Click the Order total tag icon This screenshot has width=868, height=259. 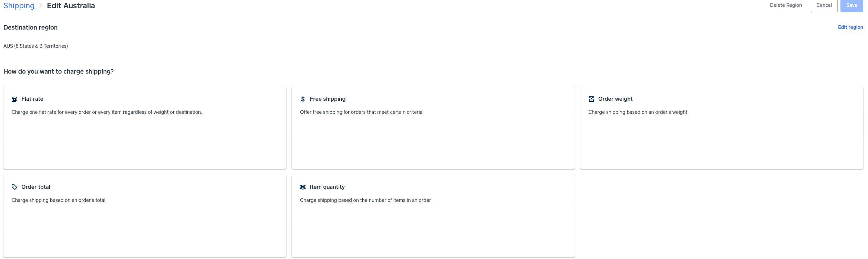pos(14,187)
